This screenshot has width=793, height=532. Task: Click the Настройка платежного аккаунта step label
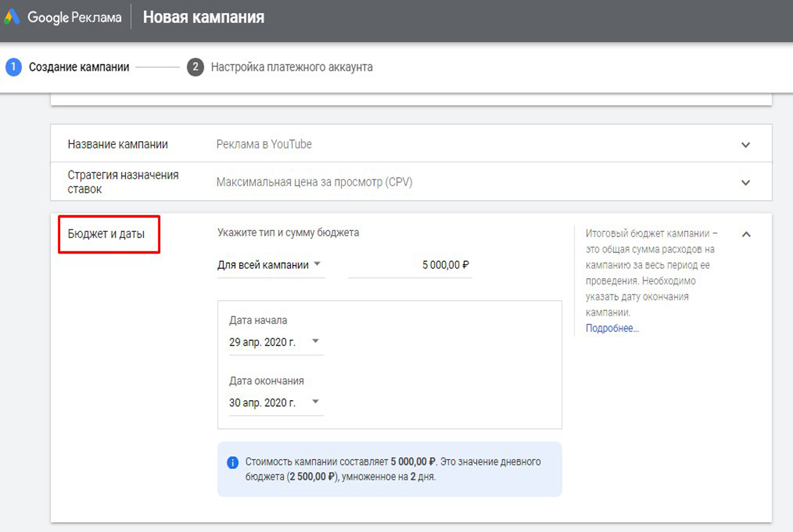pos(291,67)
